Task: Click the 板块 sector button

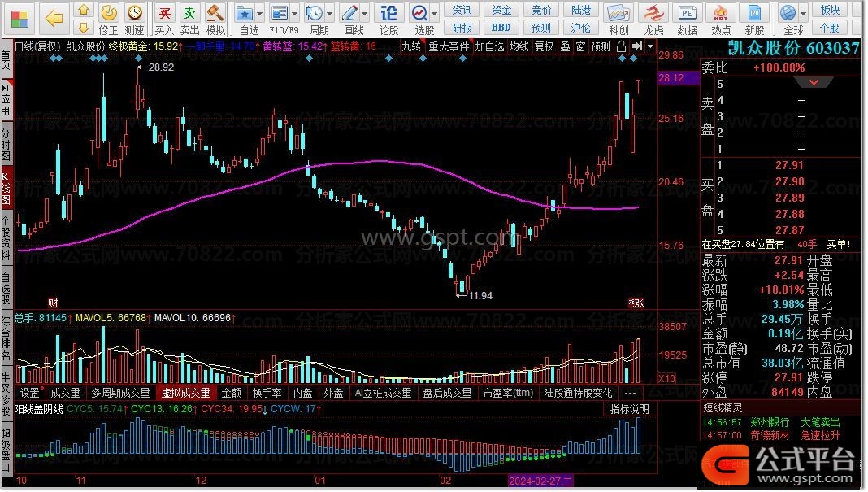Action: [830, 10]
